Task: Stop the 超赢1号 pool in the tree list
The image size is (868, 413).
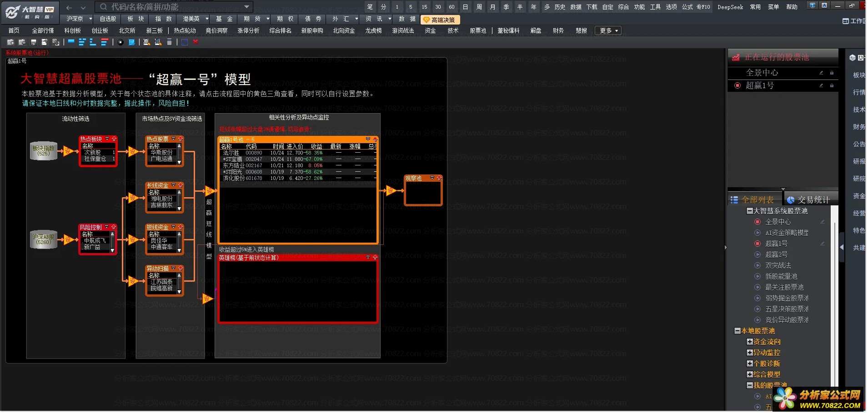Action: (758, 244)
